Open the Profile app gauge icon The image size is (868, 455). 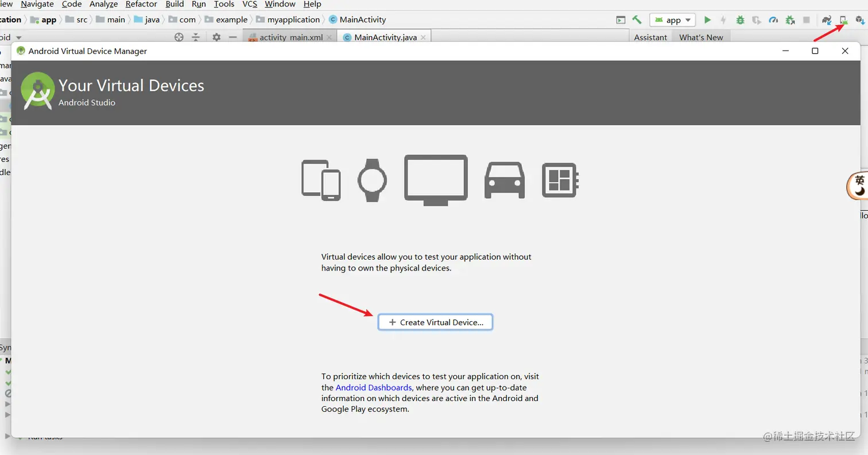(773, 20)
